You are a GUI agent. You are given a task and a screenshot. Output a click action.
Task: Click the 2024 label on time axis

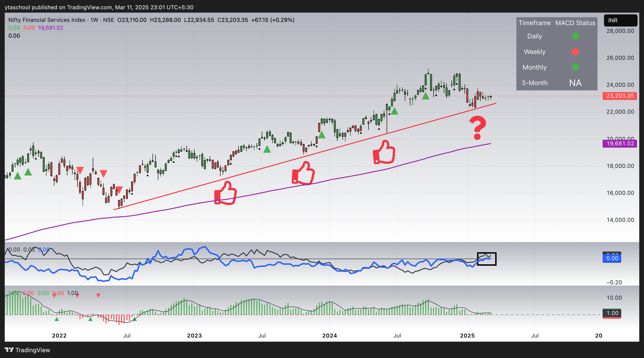329,335
